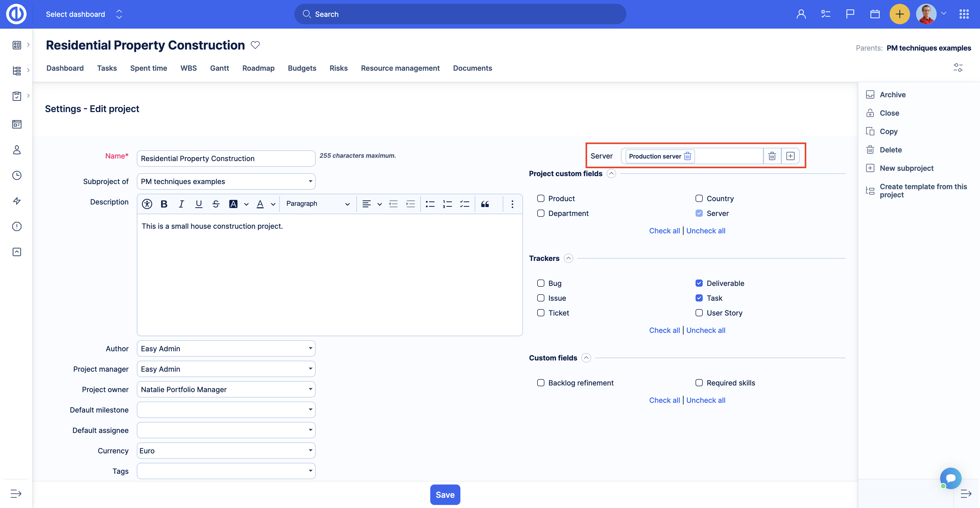This screenshot has width=980, height=508.
Task: Click into the project Name field
Action: click(226, 158)
